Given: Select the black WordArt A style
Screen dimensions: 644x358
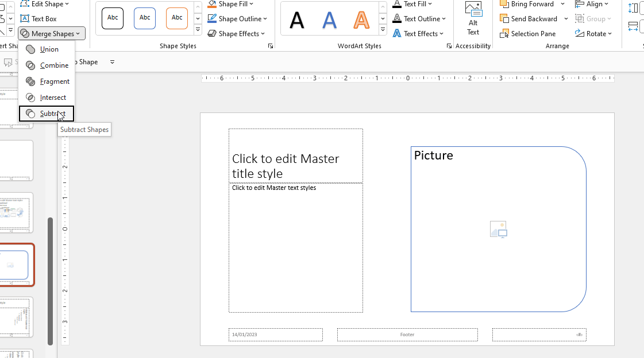Looking at the screenshot, I should click(x=297, y=20).
